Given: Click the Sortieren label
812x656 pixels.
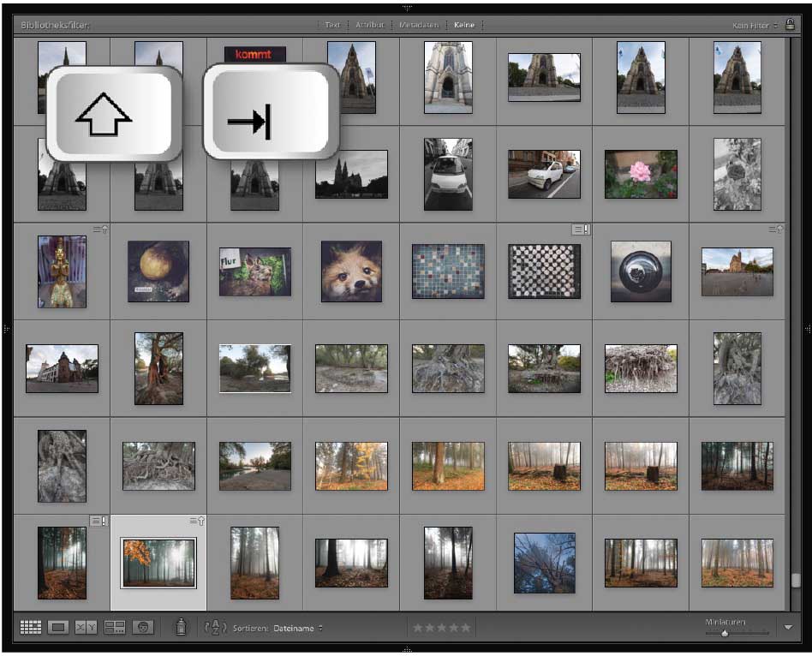Looking at the screenshot, I should 250,628.
